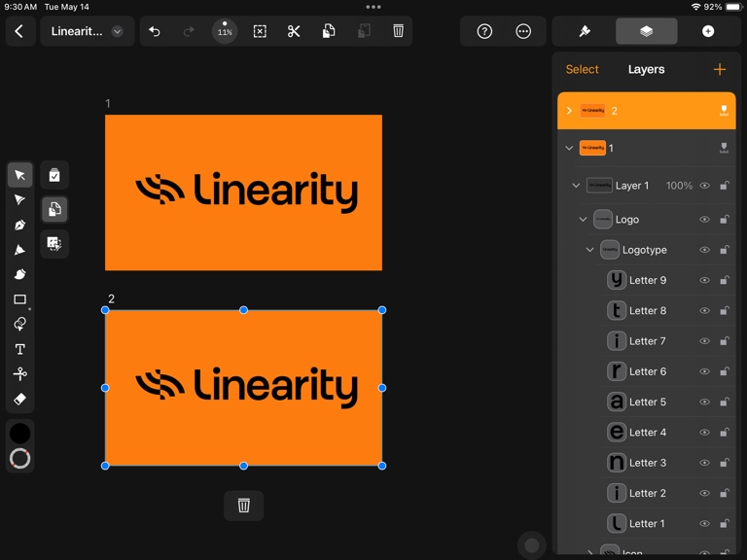Screen dimensions: 747x560
Task: Click the deselect-all icon in top toolbar
Action: click(x=260, y=31)
